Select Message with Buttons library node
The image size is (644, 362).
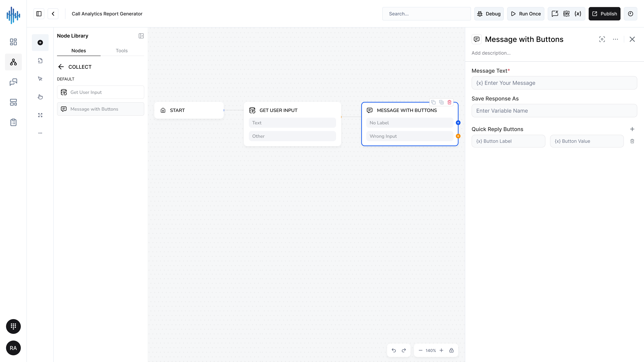pyautogui.click(x=101, y=109)
